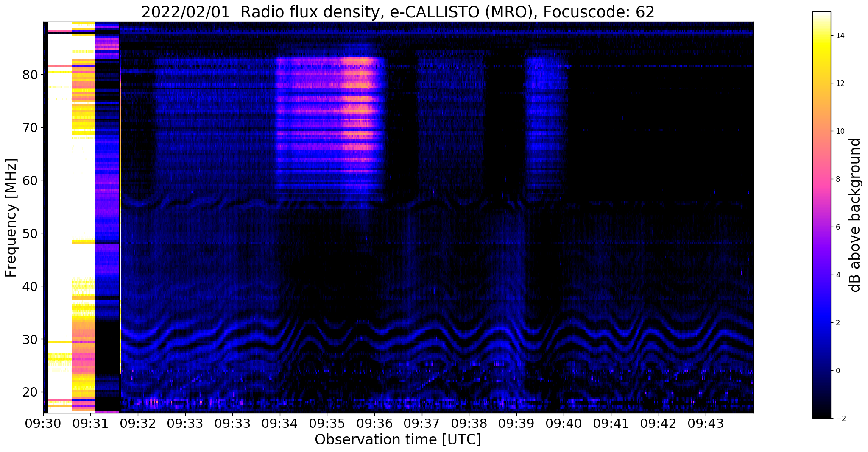Viewport: 868px width, 452px height.
Task: Click the 80 MHz frequency tick label
Action: (31, 75)
